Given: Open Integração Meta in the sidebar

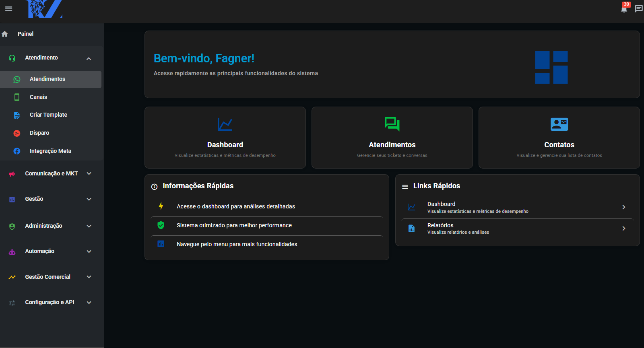Looking at the screenshot, I should pos(51,151).
